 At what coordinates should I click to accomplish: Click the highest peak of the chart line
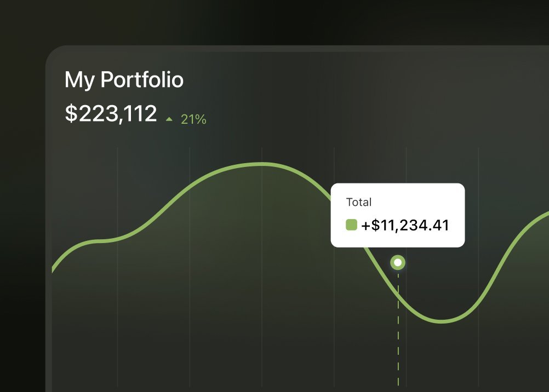(262, 164)
